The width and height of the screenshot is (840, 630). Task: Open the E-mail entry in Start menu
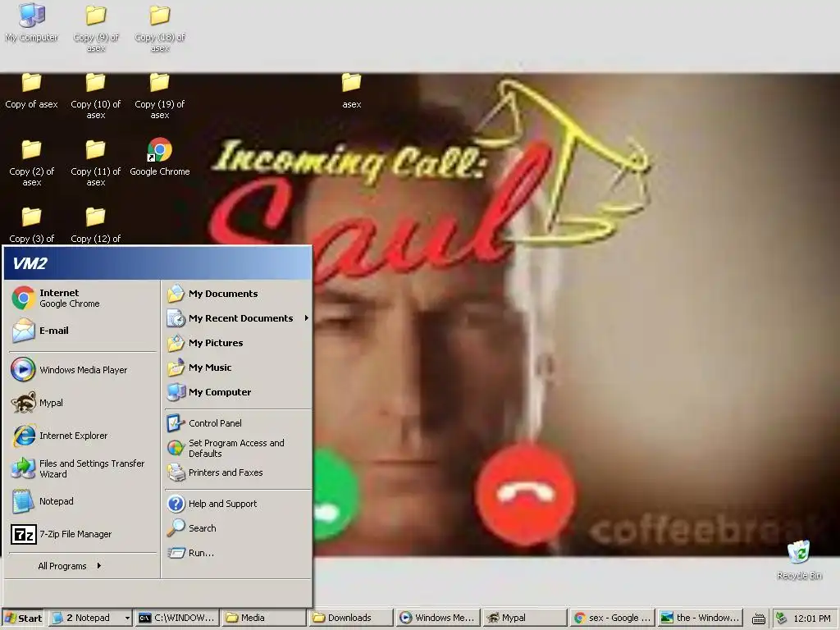(83, 331)
